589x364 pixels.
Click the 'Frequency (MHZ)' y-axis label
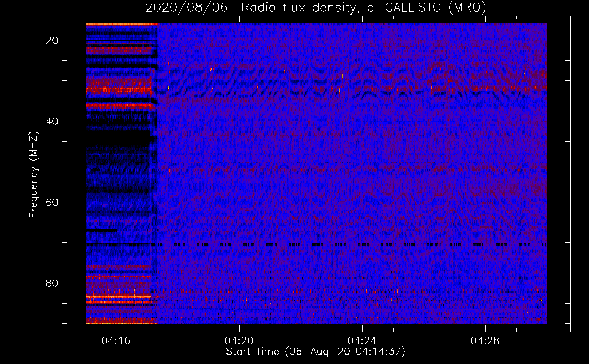click(33, 175)
